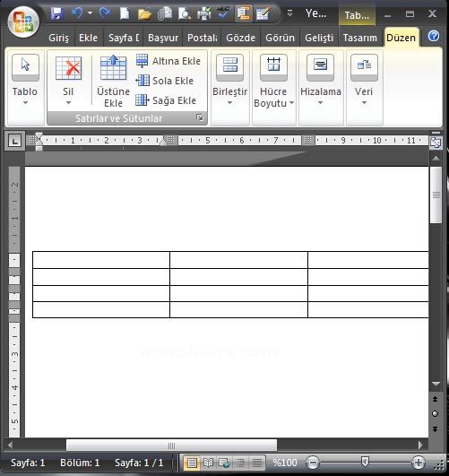The image size is (449, 476).
Task: Toggle the ruler button above scrollbar
Action: click(436, 142)
